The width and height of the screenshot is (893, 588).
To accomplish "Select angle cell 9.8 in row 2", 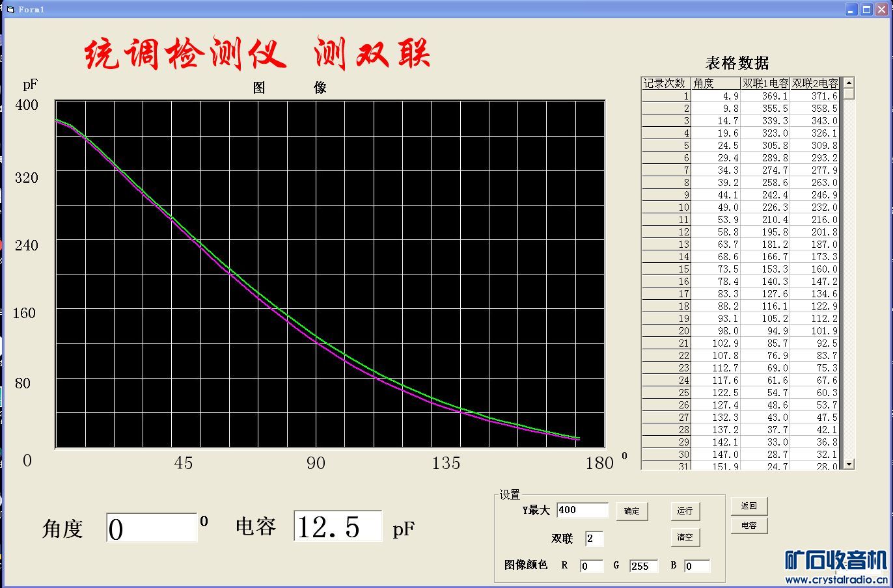I will 715,109.
